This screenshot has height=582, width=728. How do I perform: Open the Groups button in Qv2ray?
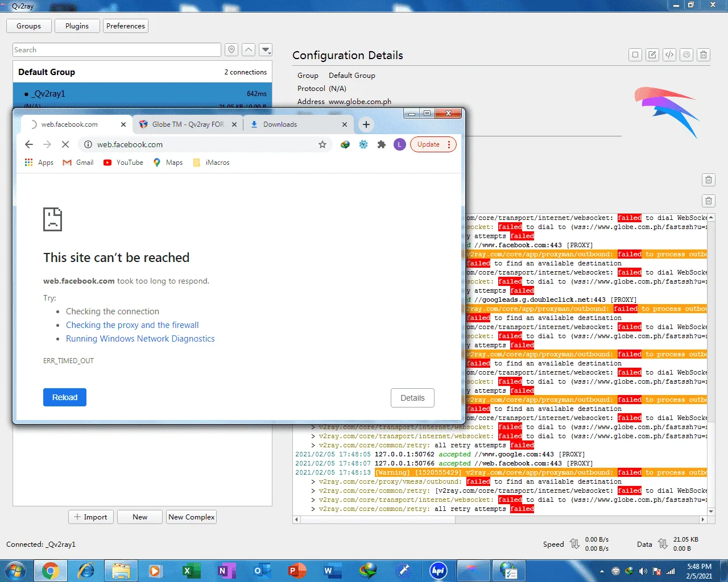point(28,26)
